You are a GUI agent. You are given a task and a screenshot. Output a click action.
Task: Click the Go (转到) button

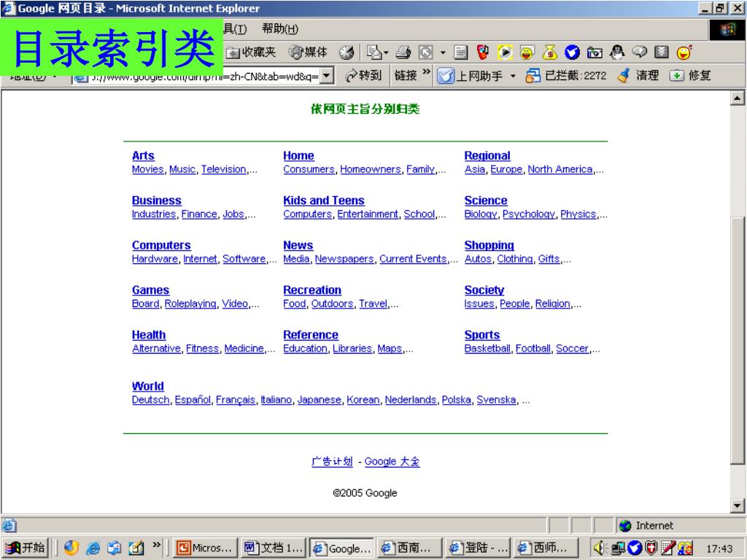coord(363,75)
